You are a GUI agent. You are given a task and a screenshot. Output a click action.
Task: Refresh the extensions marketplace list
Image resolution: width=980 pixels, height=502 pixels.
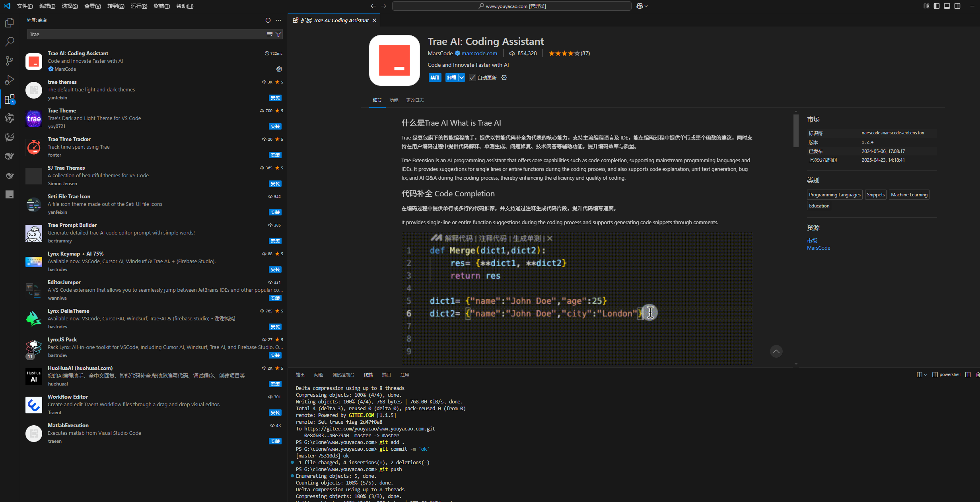point(268,20)
